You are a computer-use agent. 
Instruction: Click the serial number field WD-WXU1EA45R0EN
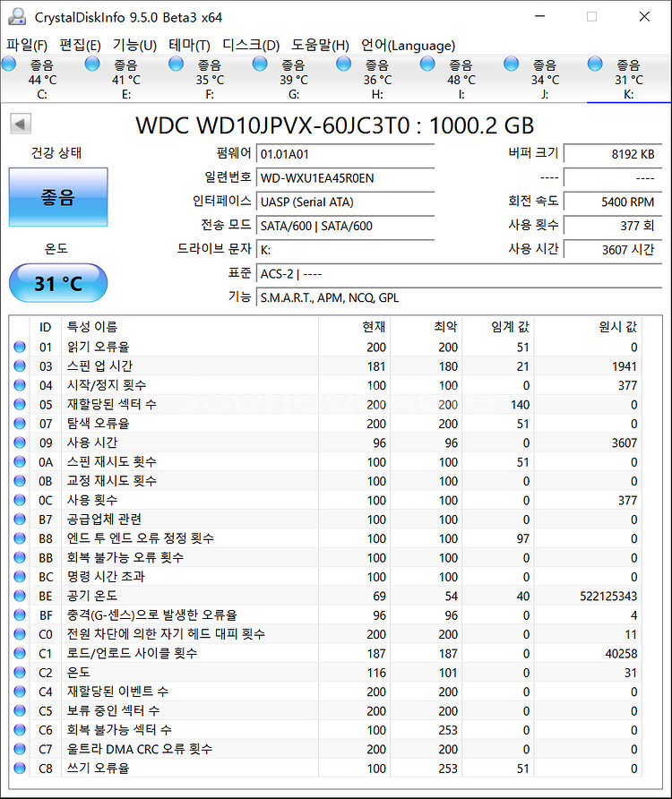(x=345, y=178)
